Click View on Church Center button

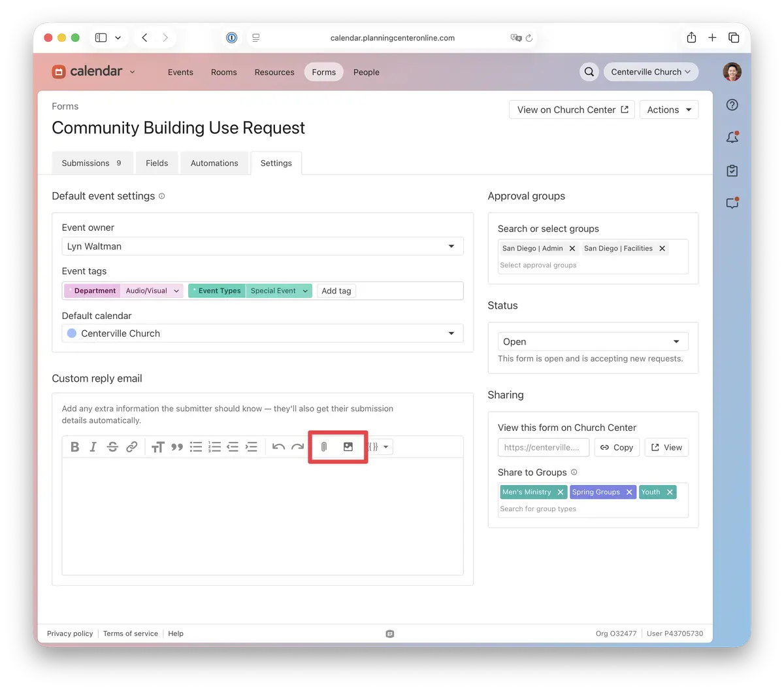tap(572, 110)
